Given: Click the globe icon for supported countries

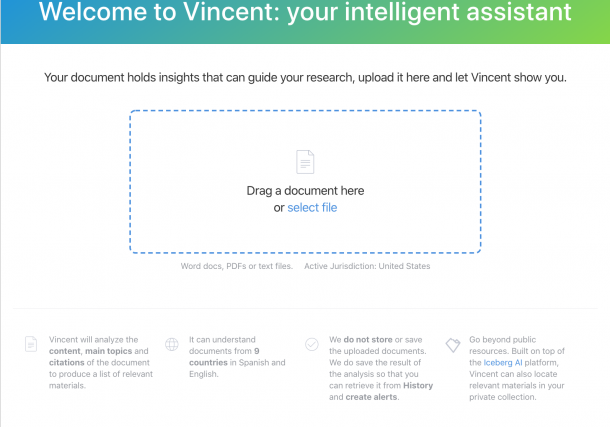Looking at the screenshot, I should coord(172,344).
